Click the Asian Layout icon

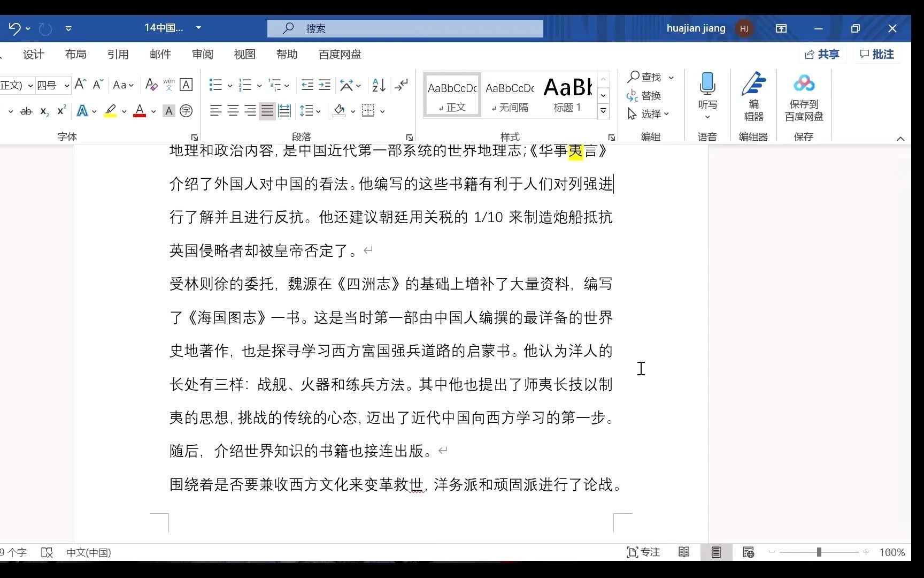(346, 85)
